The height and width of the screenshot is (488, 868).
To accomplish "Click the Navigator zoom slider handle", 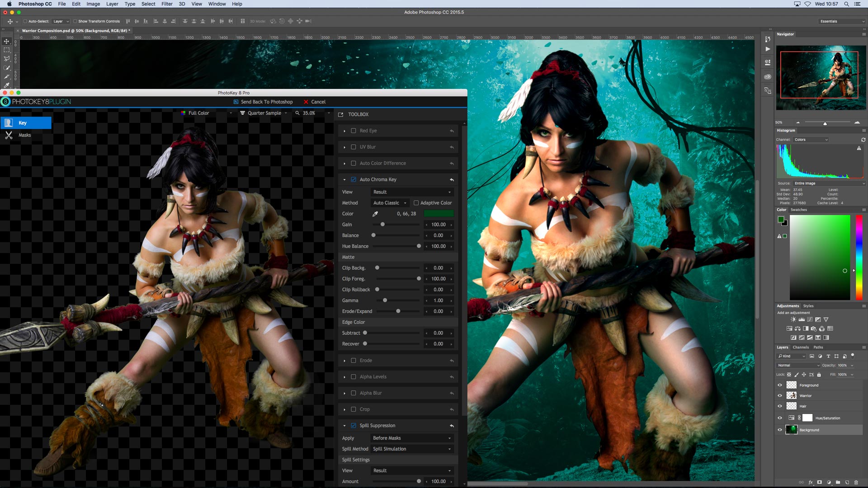I will pyautogui.click(x=825, y=123).
